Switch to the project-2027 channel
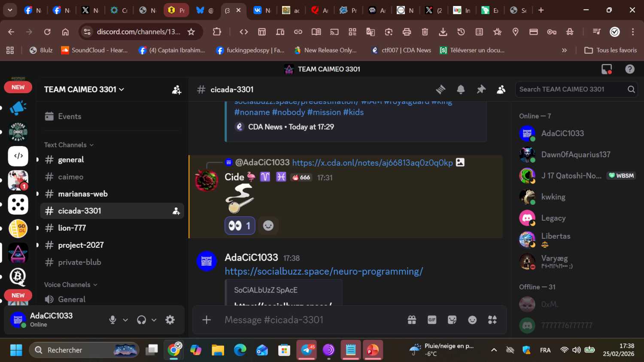Viewport: 644px width, 362px height. pos(81,245)
